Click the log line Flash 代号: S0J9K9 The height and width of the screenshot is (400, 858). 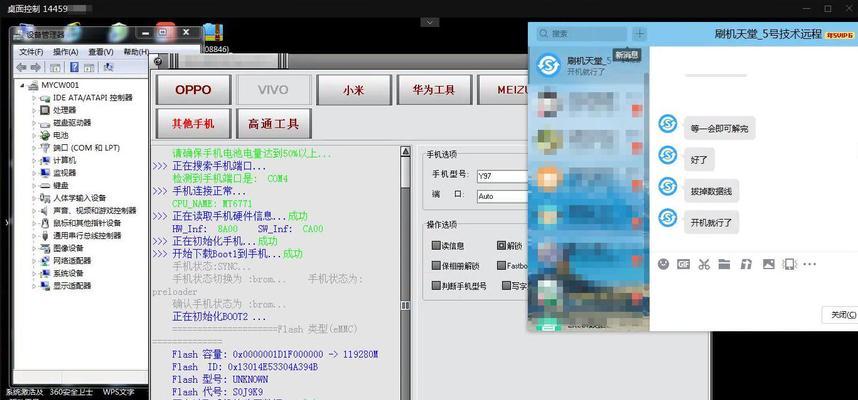pyautogui.click(x=217, y=392)
